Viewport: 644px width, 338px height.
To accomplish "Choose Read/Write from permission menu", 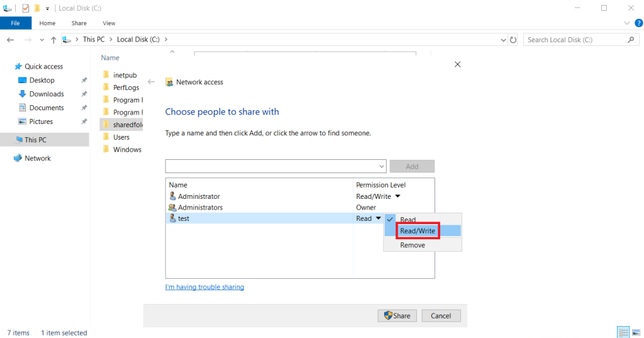I will pos(418,231).
